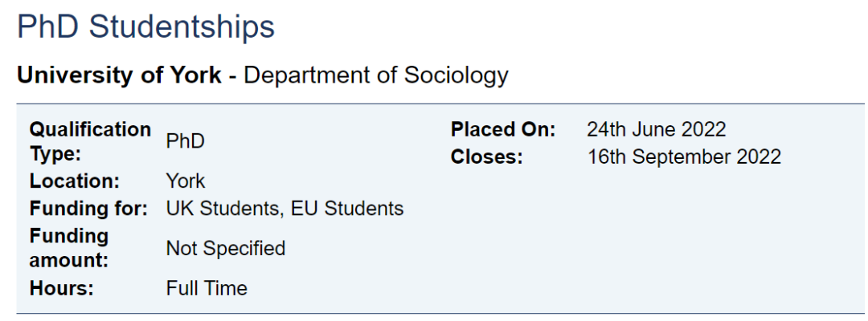This screenshot has height=321, width=868.
Task: Select the Not Specified funding value
Action: coord(226,248)
